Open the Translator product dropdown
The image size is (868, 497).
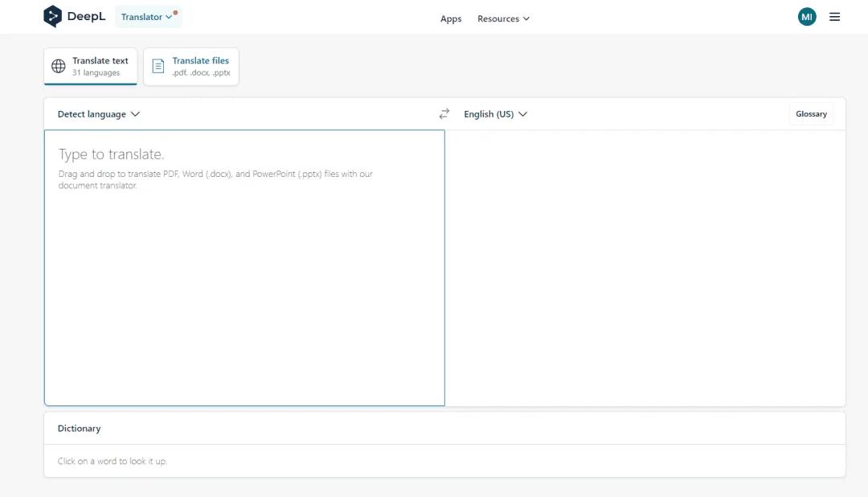148,17
